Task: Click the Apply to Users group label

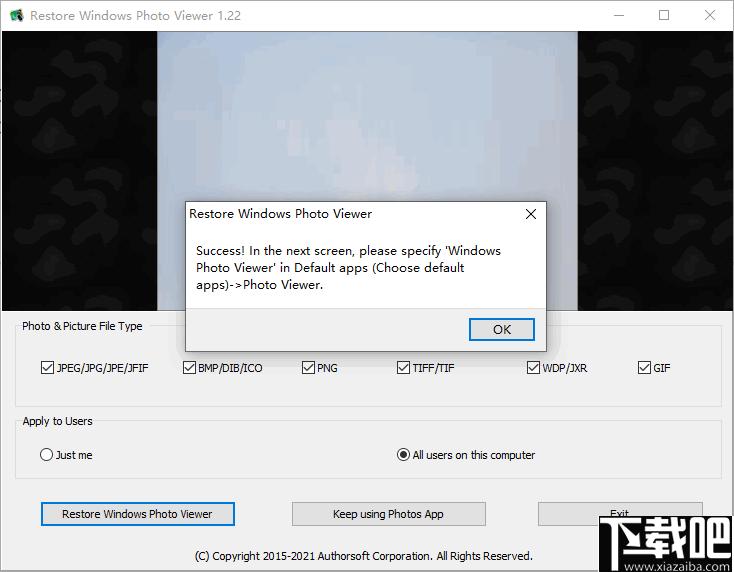Action: coord(58,421)
